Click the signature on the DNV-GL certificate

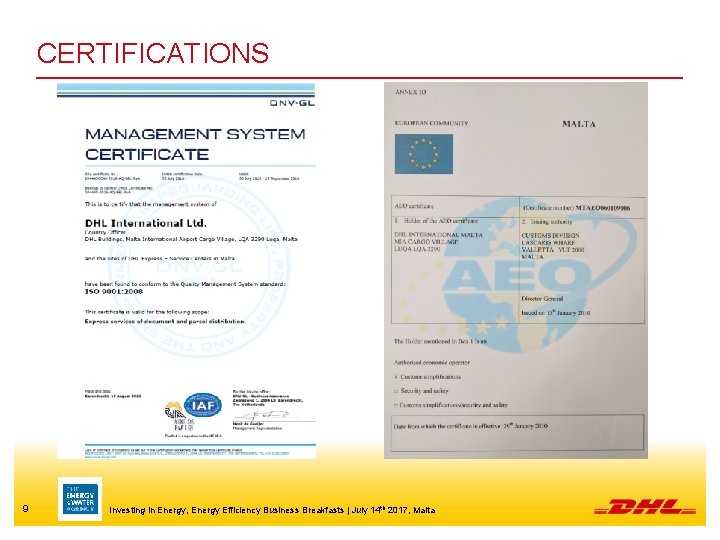269,416
